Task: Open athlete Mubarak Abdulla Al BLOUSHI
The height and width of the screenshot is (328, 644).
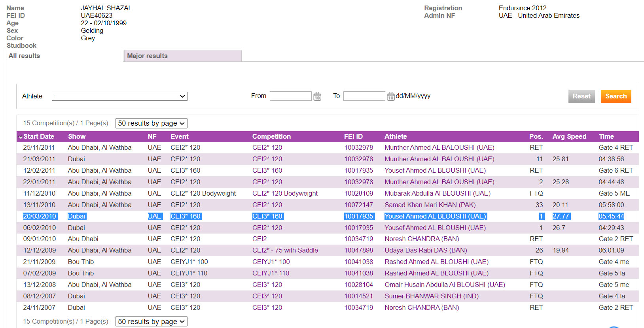Action: click(438, 193)
